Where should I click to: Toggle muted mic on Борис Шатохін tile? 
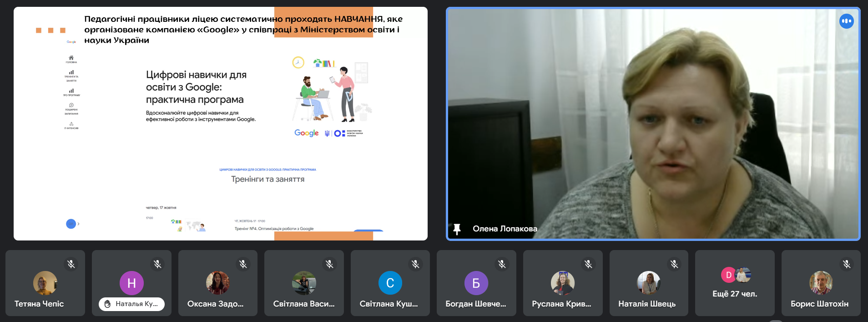point(847,264)
